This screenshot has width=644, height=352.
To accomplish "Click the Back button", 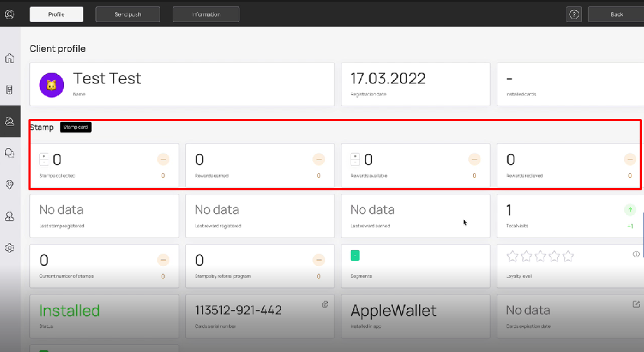I will tap(616, 14).
